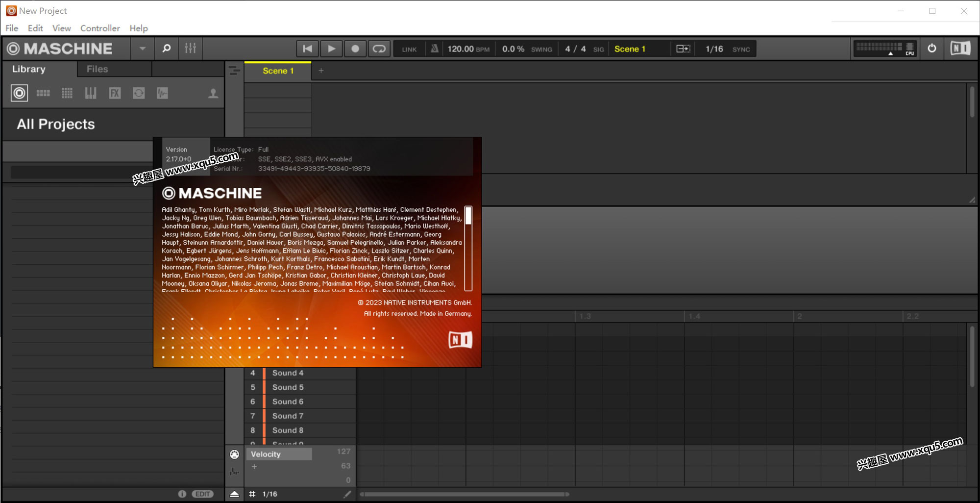Select the Sound 7 slot
The height and width of the screenshot is (503, 980).
300,416
